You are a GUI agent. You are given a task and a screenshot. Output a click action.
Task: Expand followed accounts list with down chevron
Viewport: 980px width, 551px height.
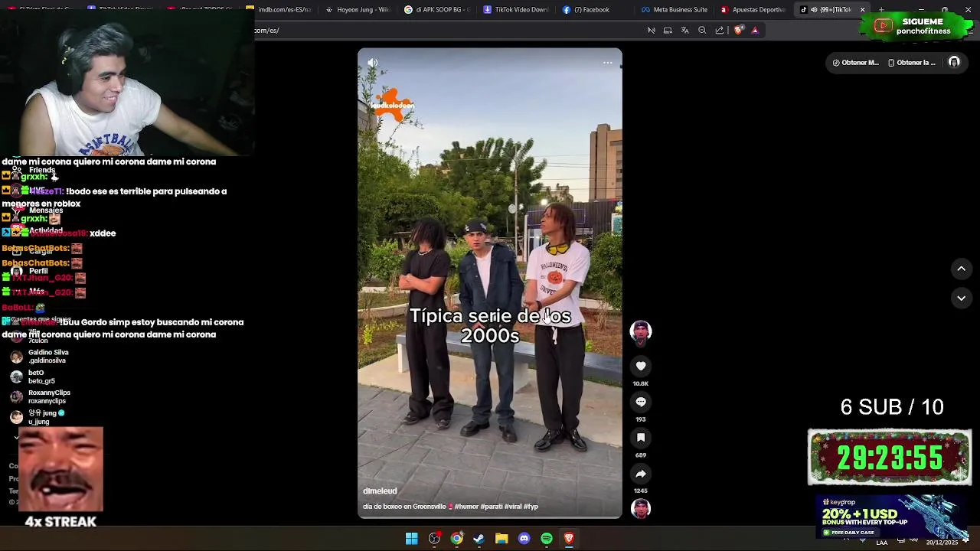16,437
